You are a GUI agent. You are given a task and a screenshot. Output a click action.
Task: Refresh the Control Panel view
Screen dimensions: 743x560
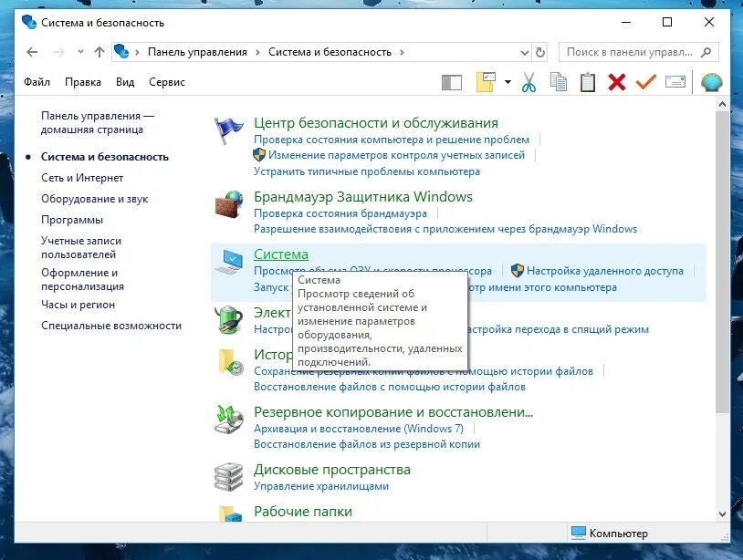coord(540,52)
